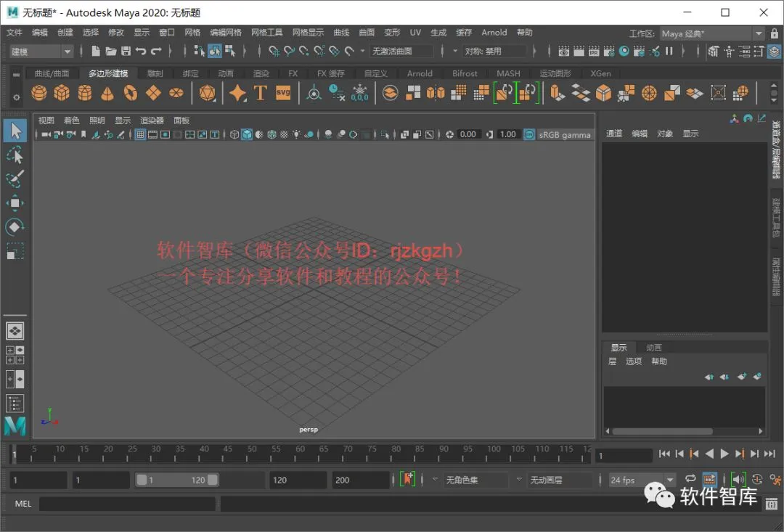This screenshot has width=784, height=532.
Task: Open the Script Editor icon at bottom right
Action: tap(770, 504)
